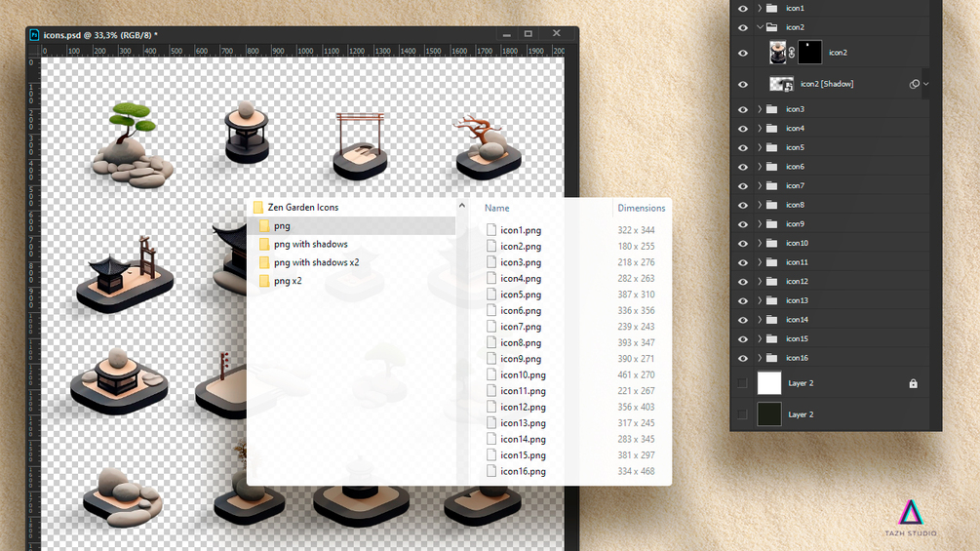Toggle visibility of icon8 group
The width and height of the screenshot is (980, 551).
point(742,206)
